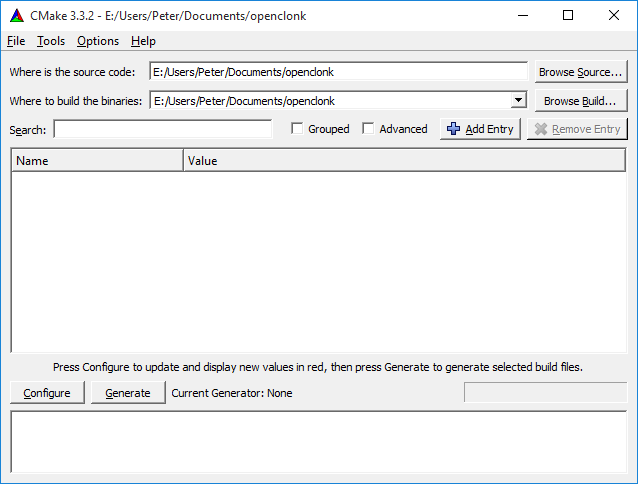Click the Configure button
Screen dimensions: 638x484
tap(47, 393)
